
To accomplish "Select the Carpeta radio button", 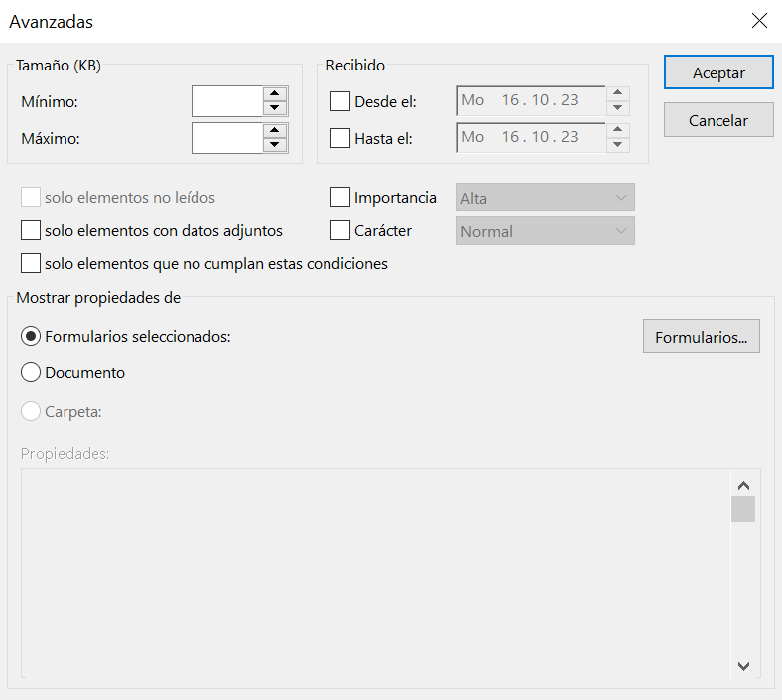I will (31, 411).
